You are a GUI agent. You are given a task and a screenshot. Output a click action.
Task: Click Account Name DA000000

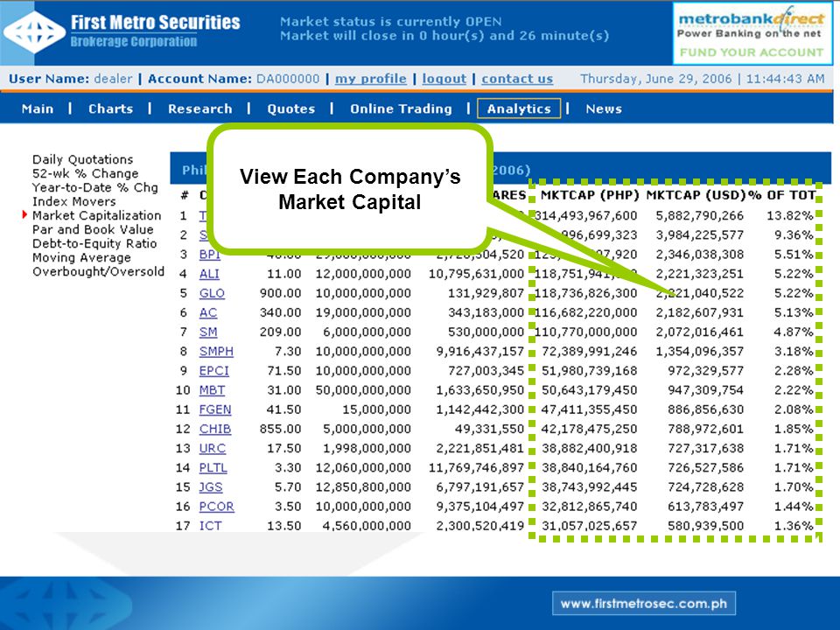click(x=234, y=79)
